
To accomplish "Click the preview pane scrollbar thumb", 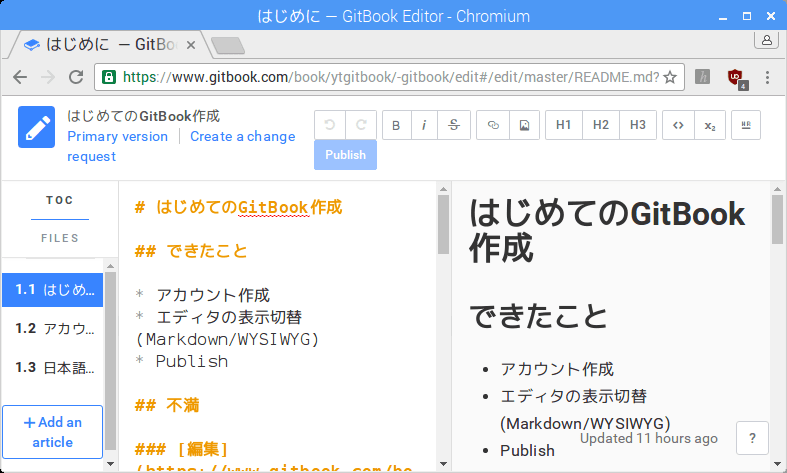I will 777,219.
